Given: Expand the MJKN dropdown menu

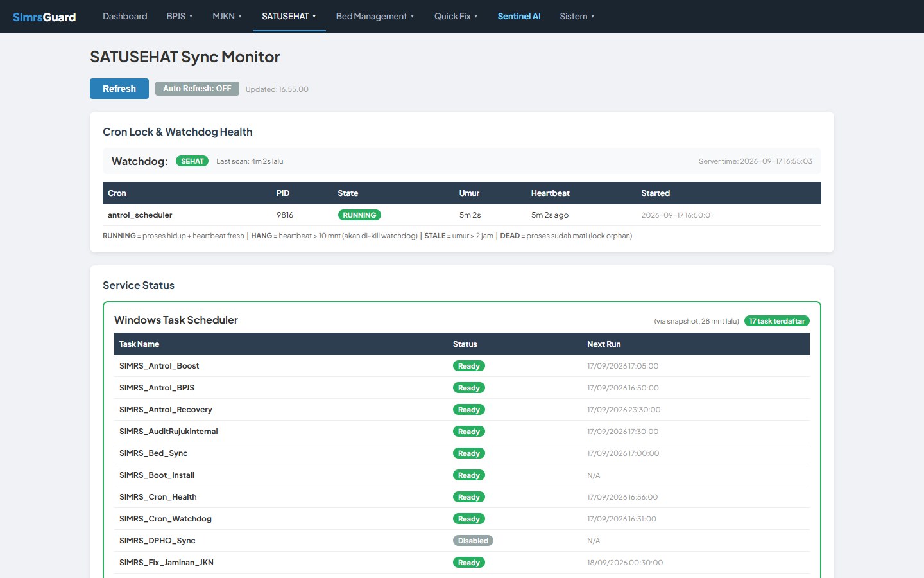Looking at the screenshot, I should (x=227, y=16).
